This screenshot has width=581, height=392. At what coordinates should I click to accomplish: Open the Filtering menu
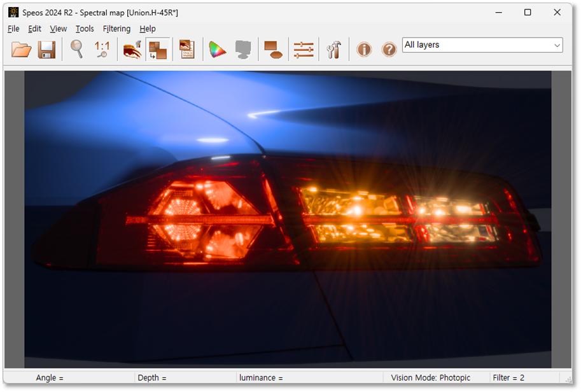click(116, 29)
